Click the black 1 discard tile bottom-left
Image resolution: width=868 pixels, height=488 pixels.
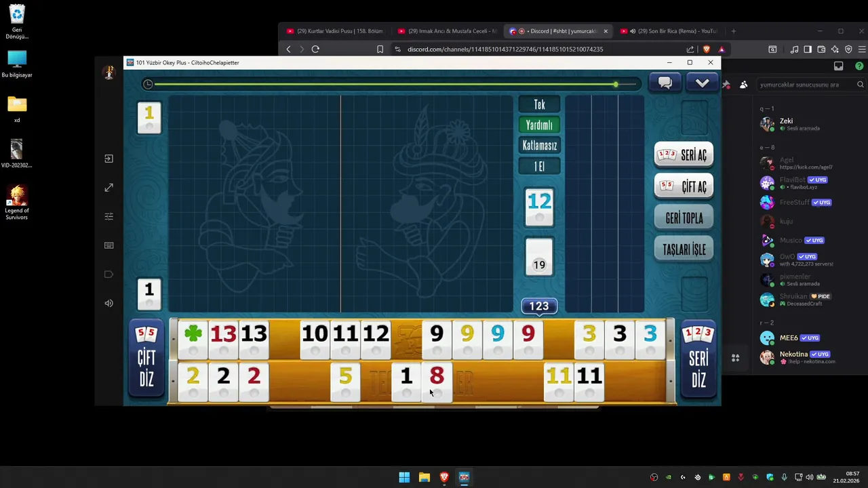[149, 294]
